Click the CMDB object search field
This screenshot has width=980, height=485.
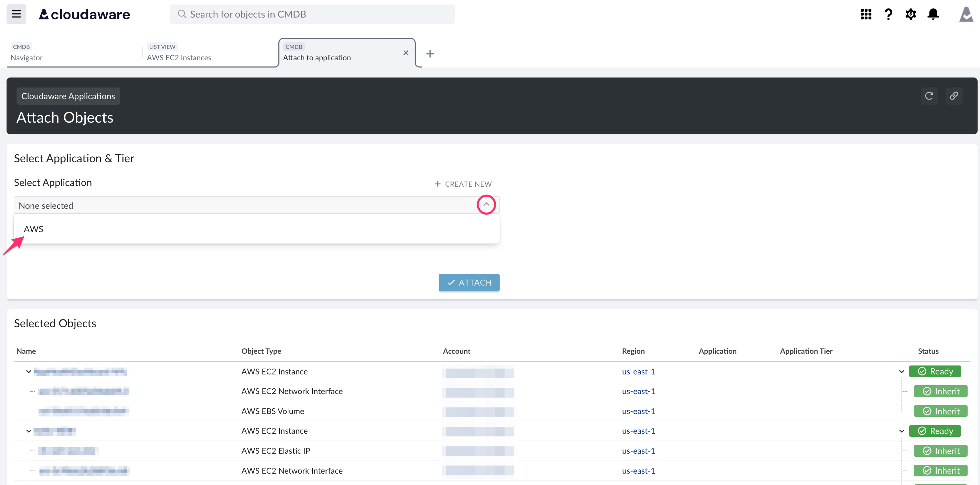click(312, 14)
